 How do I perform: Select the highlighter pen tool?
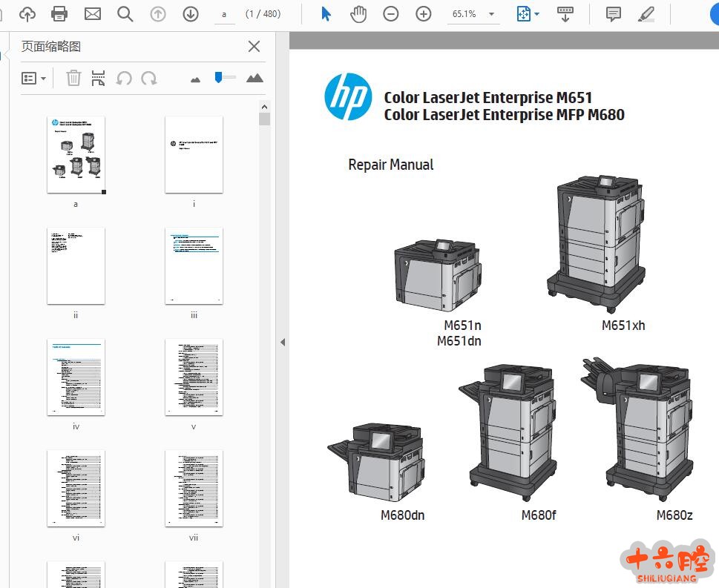click(646, 14)
